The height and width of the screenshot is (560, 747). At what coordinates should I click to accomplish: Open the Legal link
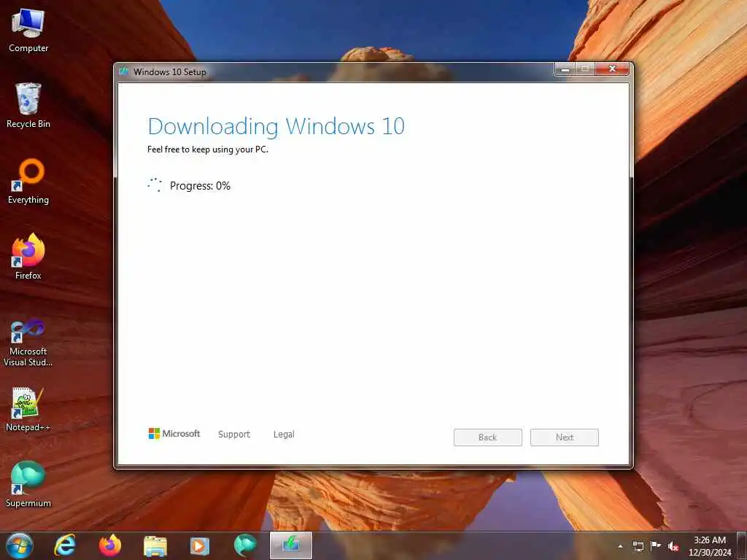coord(284,435)
